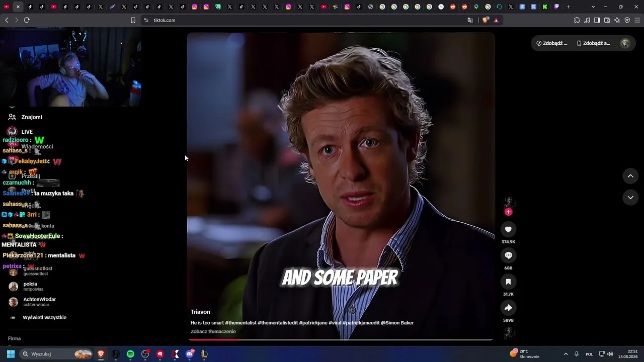The height and width of the screenshot is (362, 644).
Task: Go back to the previous page
Action: 7,20
